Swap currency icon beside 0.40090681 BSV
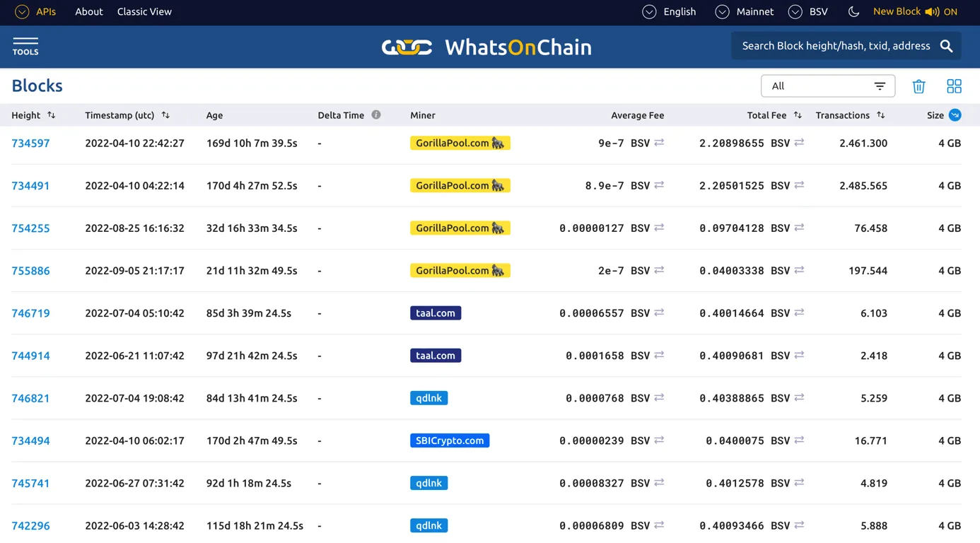This screenshot has width=980, height=543. pos(799,355)
